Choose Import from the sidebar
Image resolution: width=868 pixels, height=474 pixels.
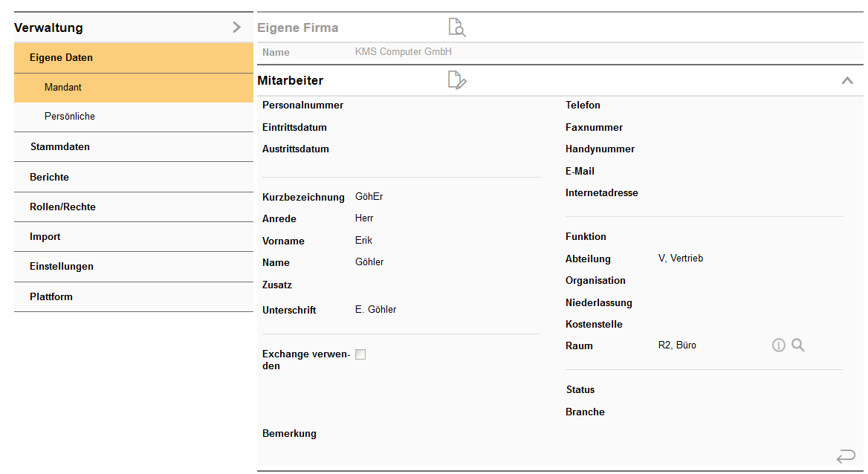pyautogui.click(x=45, y=237)
